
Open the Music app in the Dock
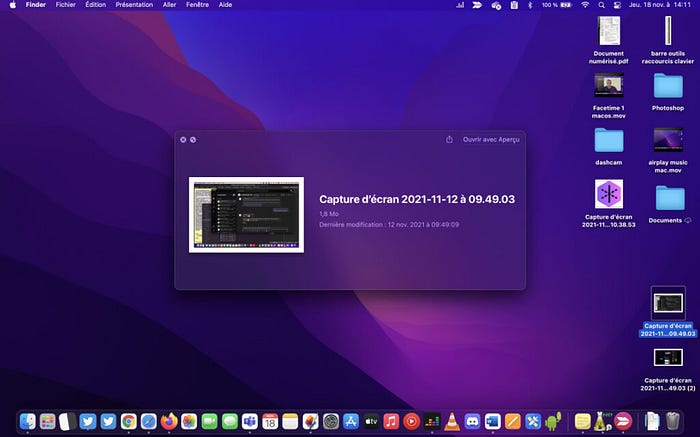(391, 421)
